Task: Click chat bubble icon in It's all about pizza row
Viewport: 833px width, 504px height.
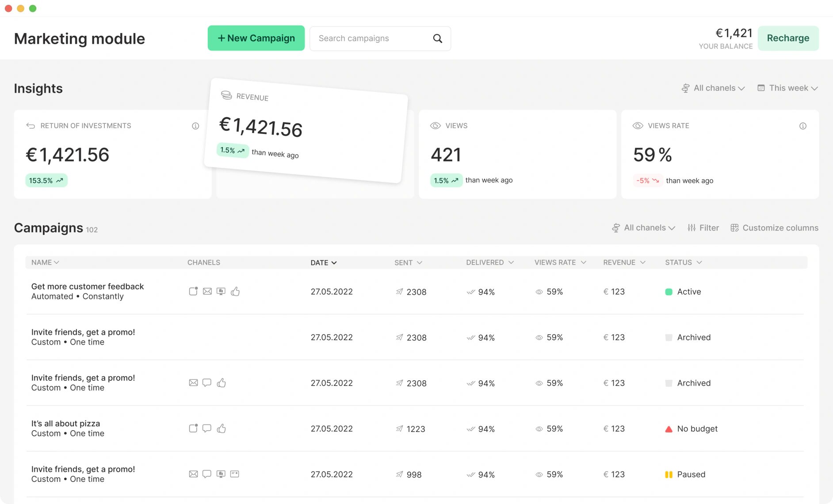Action: [207, 428]
